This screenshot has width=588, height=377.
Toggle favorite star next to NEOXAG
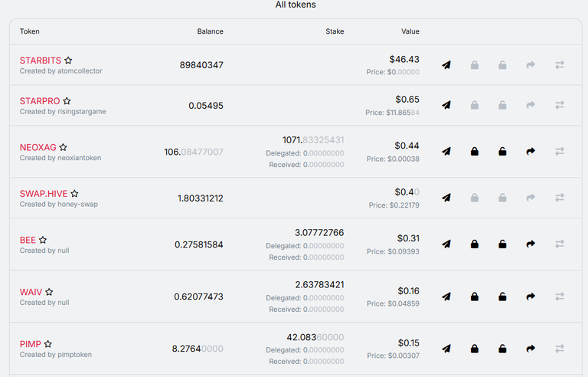coord(63,147)
